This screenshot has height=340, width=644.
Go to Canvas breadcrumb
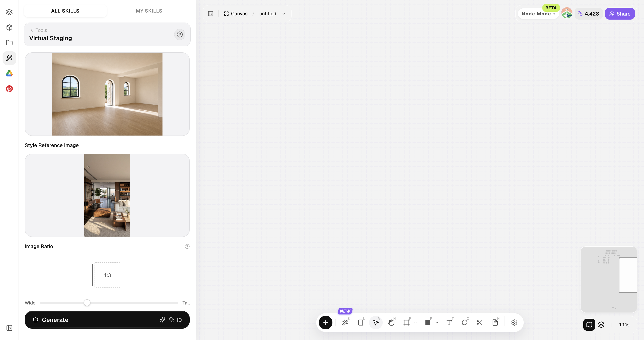point(236,14)
